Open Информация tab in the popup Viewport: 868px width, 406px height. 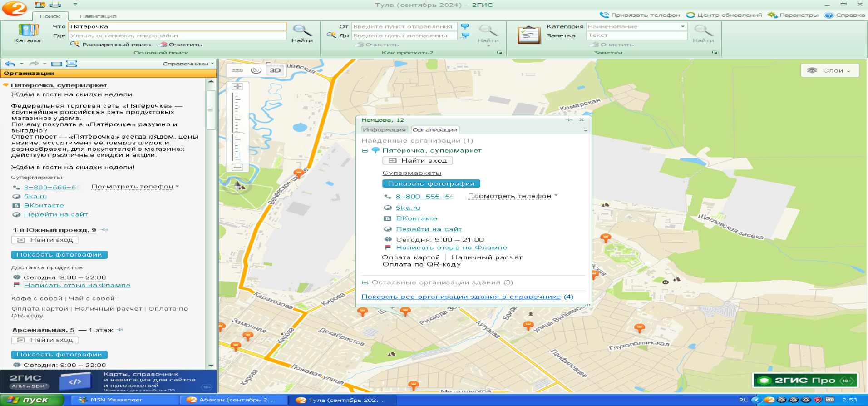(x=384, y=130)
